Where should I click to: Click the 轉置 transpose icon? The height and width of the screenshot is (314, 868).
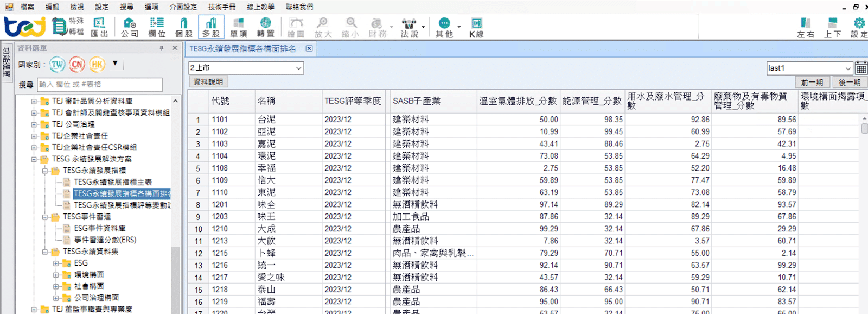pyautogui.click(x=265, y=27)
